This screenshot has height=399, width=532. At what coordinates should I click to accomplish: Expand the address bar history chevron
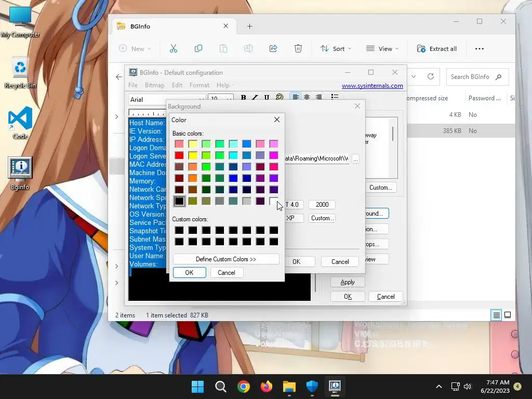coord(414,76)
